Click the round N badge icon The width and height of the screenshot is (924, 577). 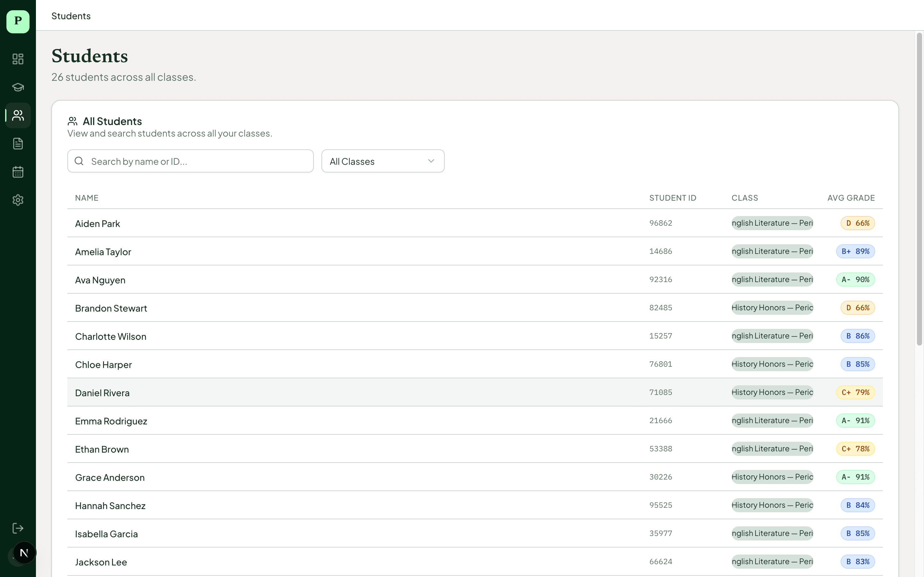tap(24, 553)
